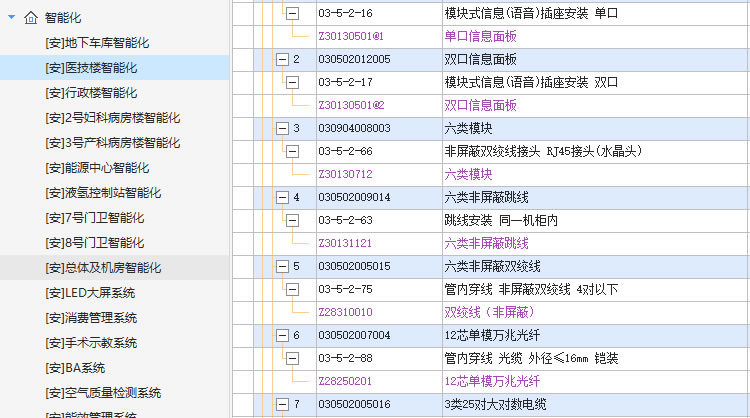Collapse item 5 六类非屏蔽双绞线 row
This screenshot has width=750, height=418.
(282, 266)
